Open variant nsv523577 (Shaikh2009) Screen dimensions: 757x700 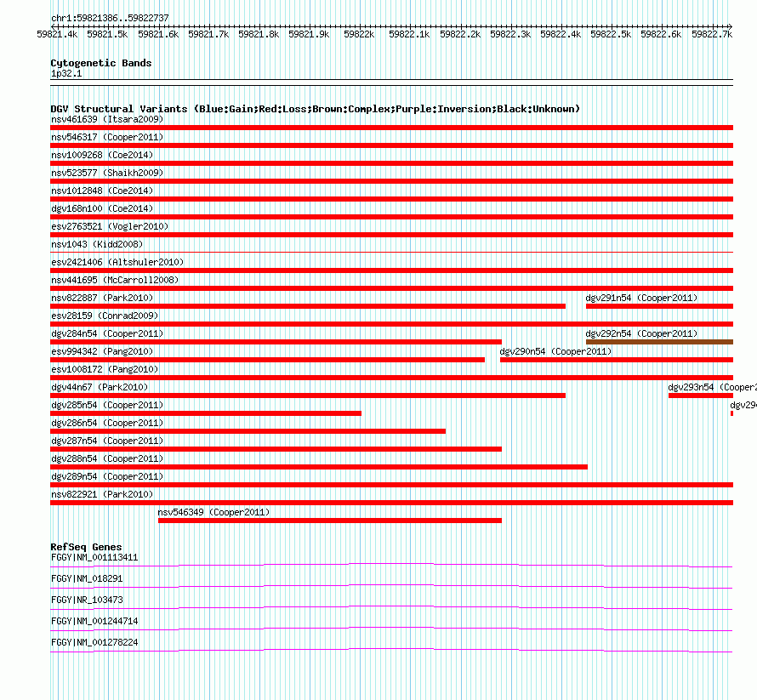coord(107,173)
